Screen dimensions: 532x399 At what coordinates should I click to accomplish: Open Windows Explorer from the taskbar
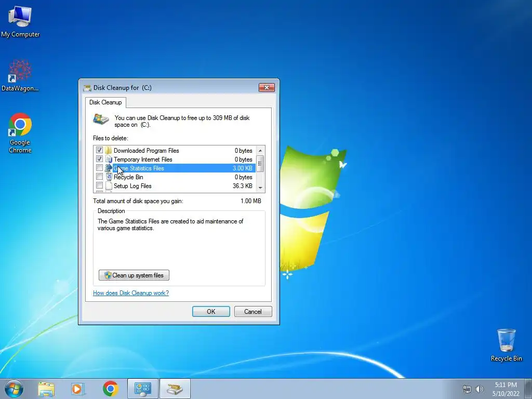(46, 389)
